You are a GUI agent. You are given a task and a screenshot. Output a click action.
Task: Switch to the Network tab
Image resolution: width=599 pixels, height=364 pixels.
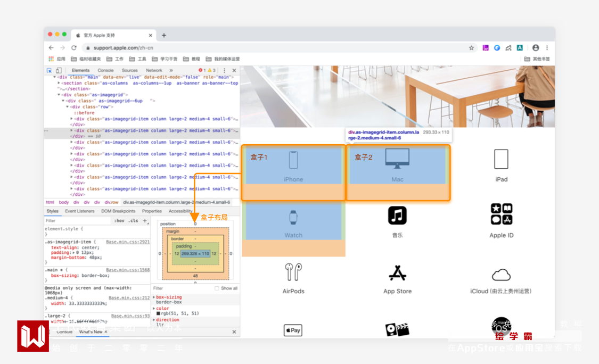[x=154, y=70]
